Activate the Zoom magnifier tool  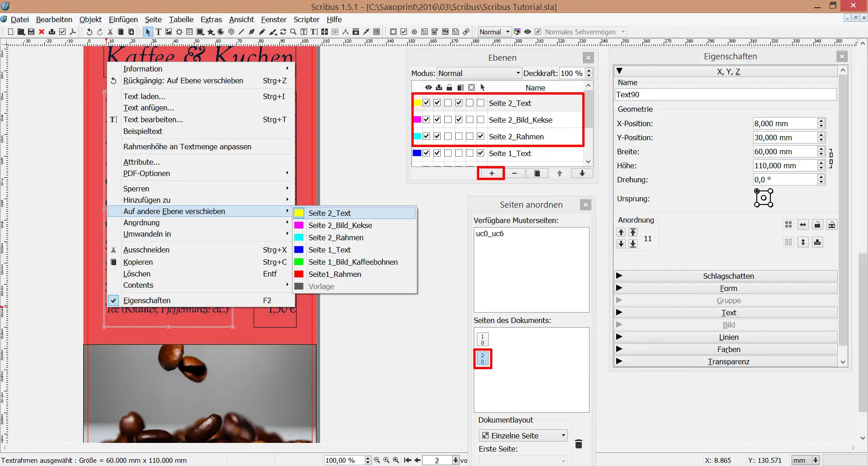pyautogui.click(x=293, y=32)
